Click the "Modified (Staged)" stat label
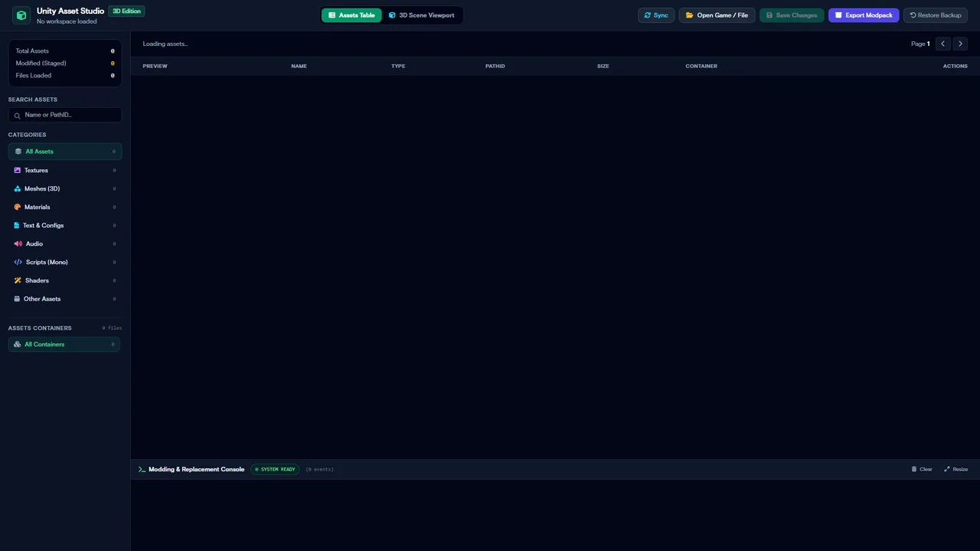The width and height of the screenshot is (980, 551). click(x=41, y=64)
